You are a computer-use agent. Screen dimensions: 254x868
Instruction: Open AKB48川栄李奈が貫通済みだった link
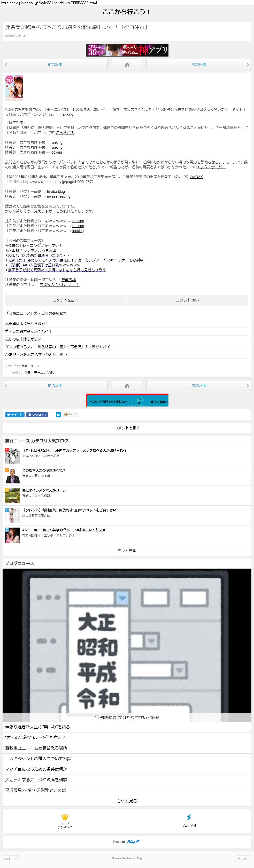[x=41, y=256]
